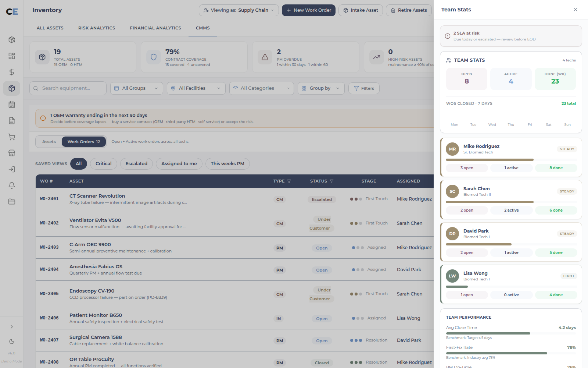Toggle dark mode moon icon

[x=12, y=342]
